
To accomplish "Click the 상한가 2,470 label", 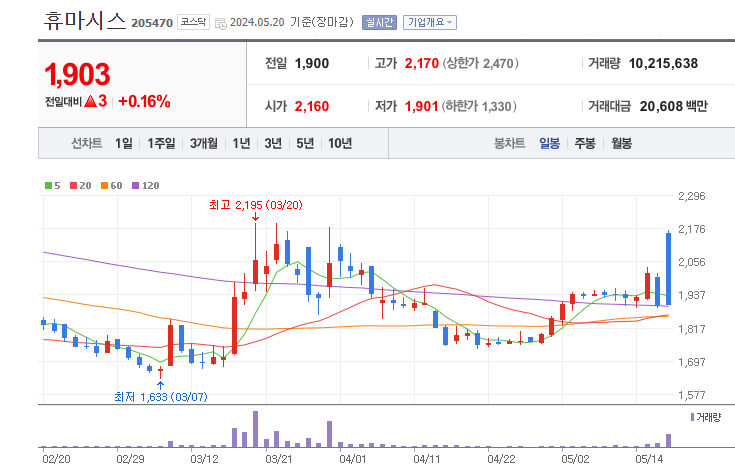I will click(x=480, y=63).
